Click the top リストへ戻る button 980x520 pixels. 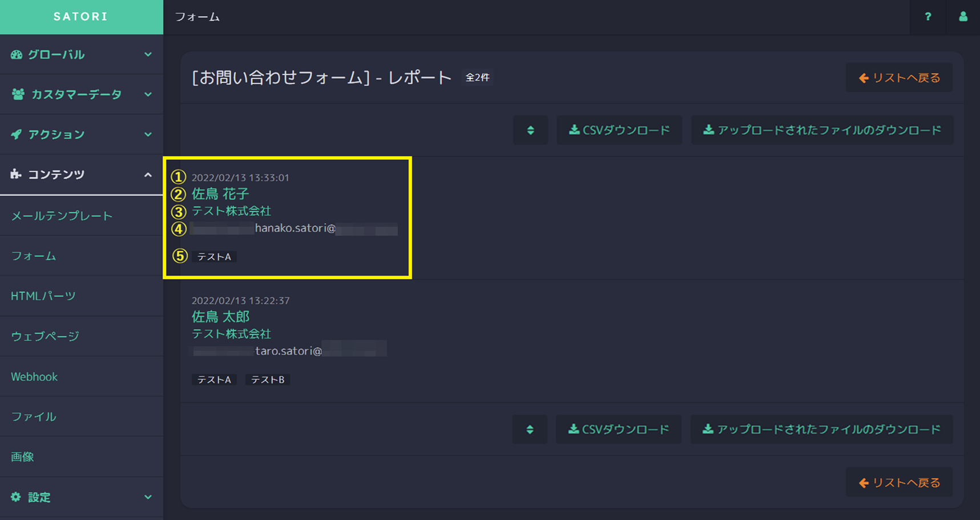899,77
